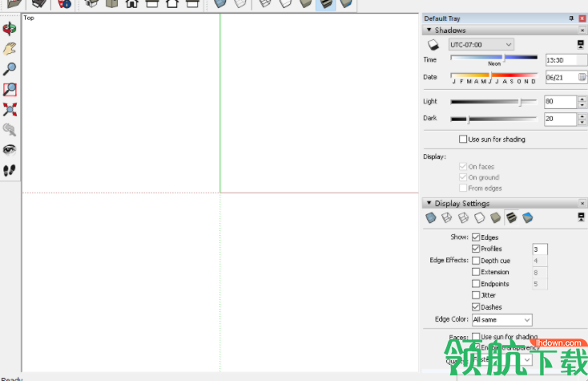Close the Default Tray
This screenshot has height=381, width=588.
[x=582, y=18]
